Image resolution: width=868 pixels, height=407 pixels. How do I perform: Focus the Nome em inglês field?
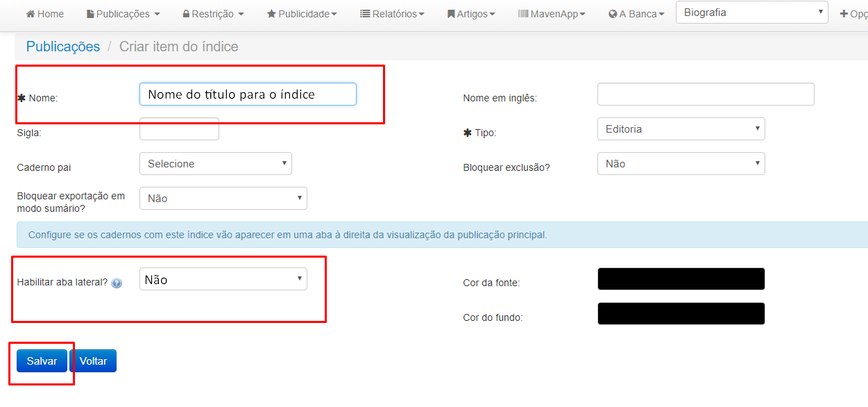click(x=706, y=94)
